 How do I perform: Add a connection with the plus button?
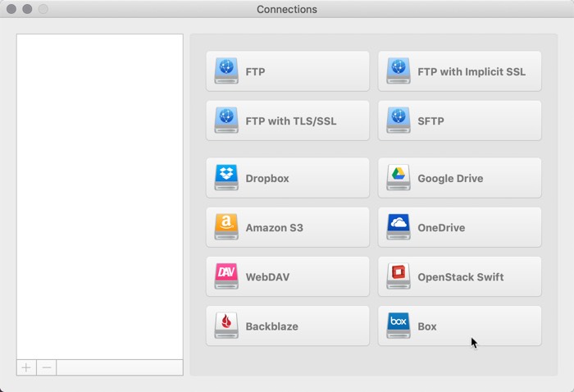click(26, 367)
